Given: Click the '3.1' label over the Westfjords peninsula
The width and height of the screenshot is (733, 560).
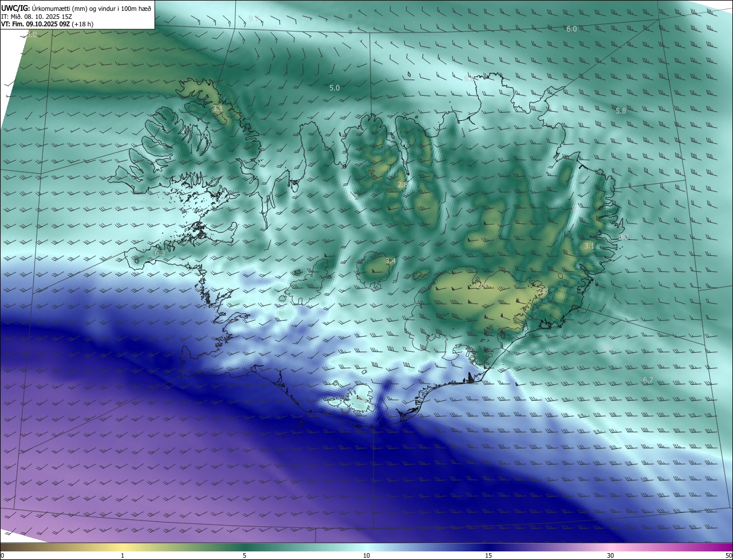Looking at the screenshot, I should (218, 108).
